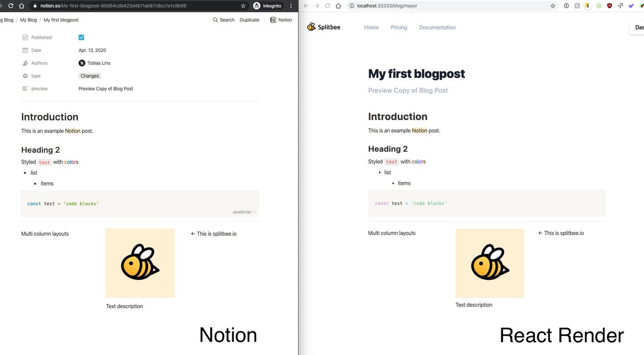
Task: Click the bee image in Notion page
Action: pyautogui.click(x=140, y=263)
